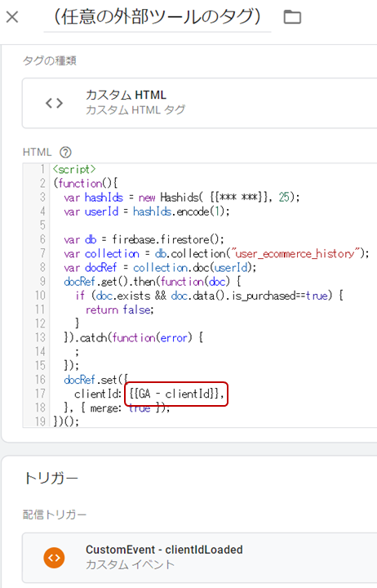377x588 pixels.
Task: Click the catch(function(error) line
Action: pyautogui.click(x=133, y=338)
